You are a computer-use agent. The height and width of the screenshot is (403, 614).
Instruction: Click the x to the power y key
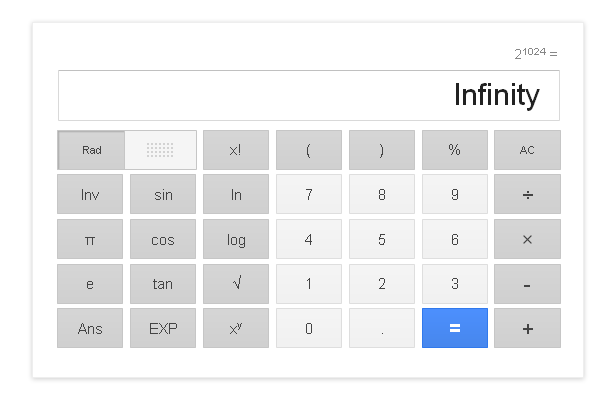click(x=236, y=328)
